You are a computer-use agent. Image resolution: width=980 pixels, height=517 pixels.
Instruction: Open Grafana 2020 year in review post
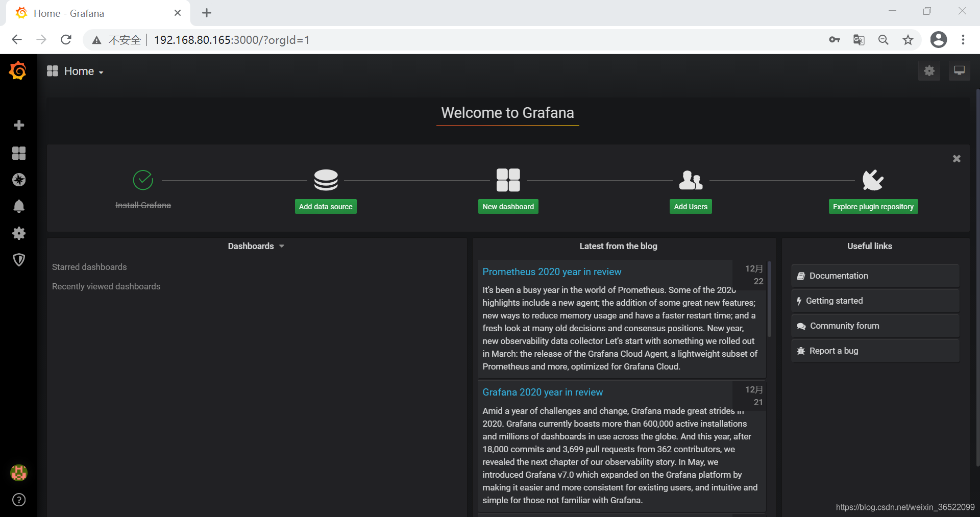543,392
